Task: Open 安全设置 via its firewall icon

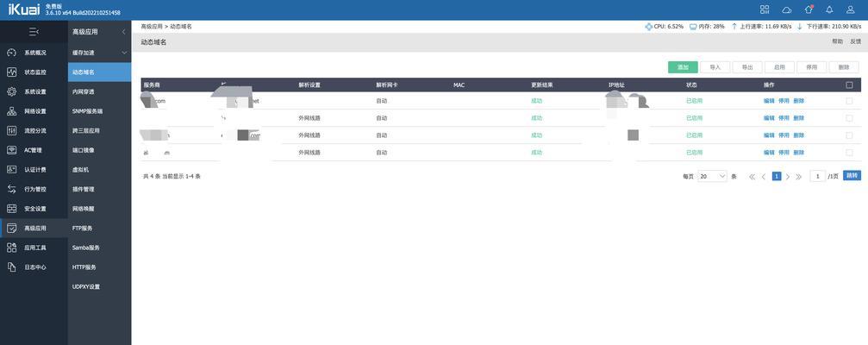Action: pyautogui.click(x=11, y=209)
